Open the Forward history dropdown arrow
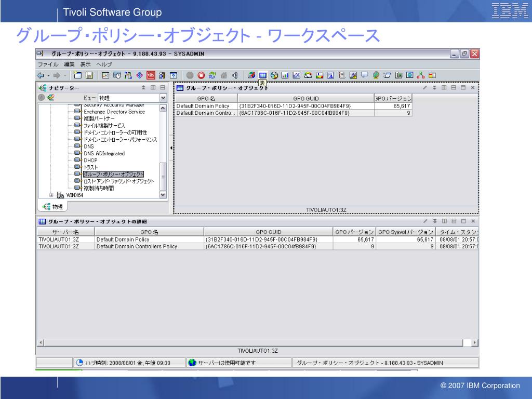The height and width of the screenshot is (399, 532). pyautogui.click(x=64, y=75)
